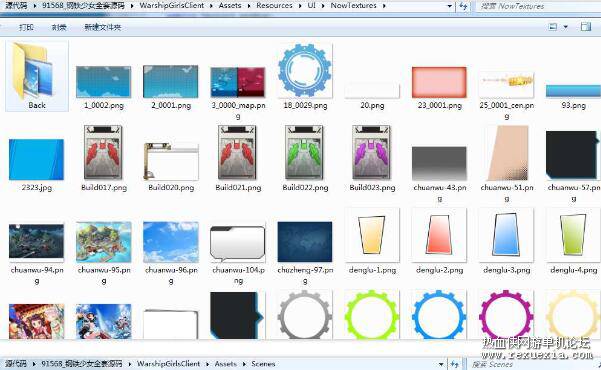The image size is (601, 370).
Task: Select the yellow denglu-1.png file
Action: click(372, 242)
